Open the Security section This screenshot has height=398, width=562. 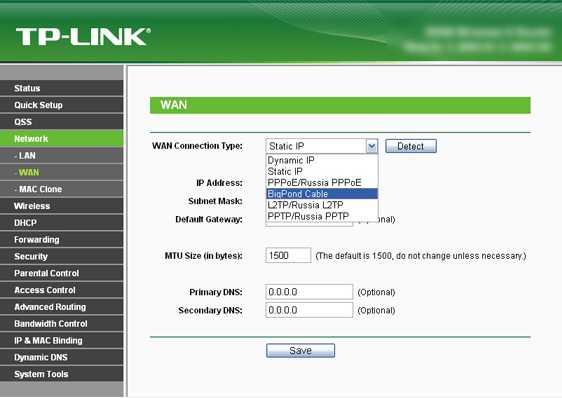pyautogui.click(x=61, y=256)
